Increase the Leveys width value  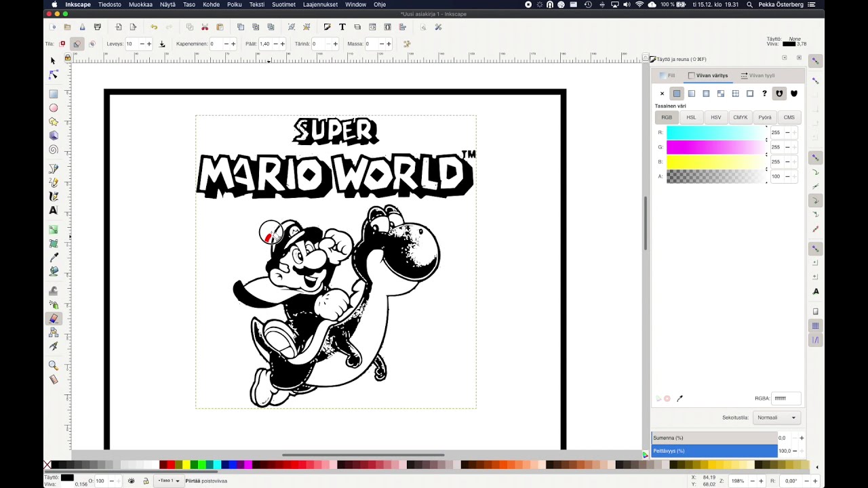point(150,44)
